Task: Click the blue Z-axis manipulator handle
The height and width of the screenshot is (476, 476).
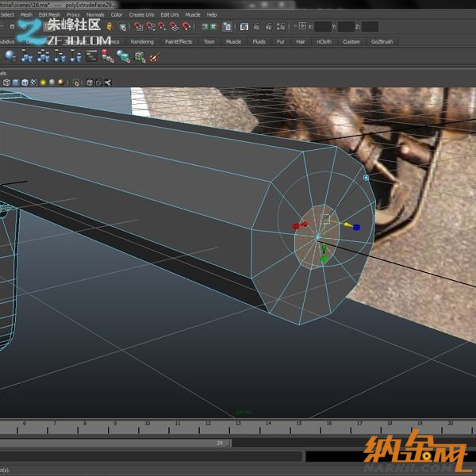Action: tap(356, 227)
